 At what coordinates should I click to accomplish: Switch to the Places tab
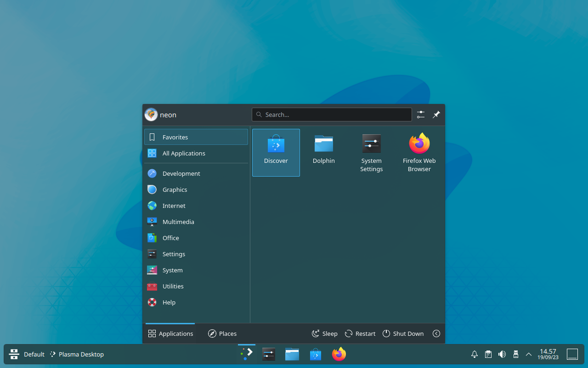click(222, 333)
